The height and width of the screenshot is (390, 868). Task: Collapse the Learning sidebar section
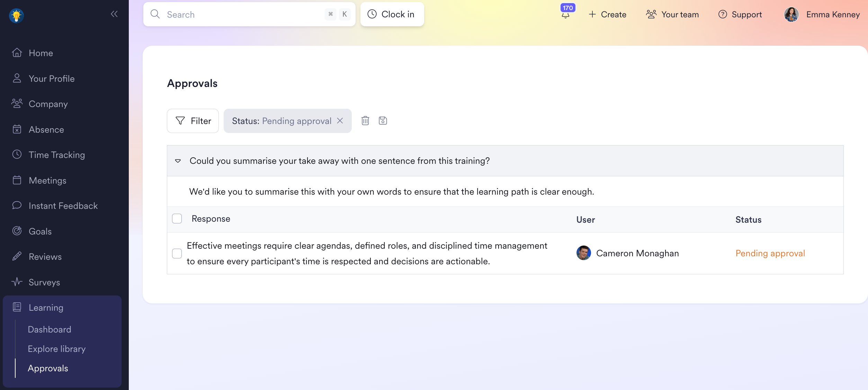[x=62, y=308]
